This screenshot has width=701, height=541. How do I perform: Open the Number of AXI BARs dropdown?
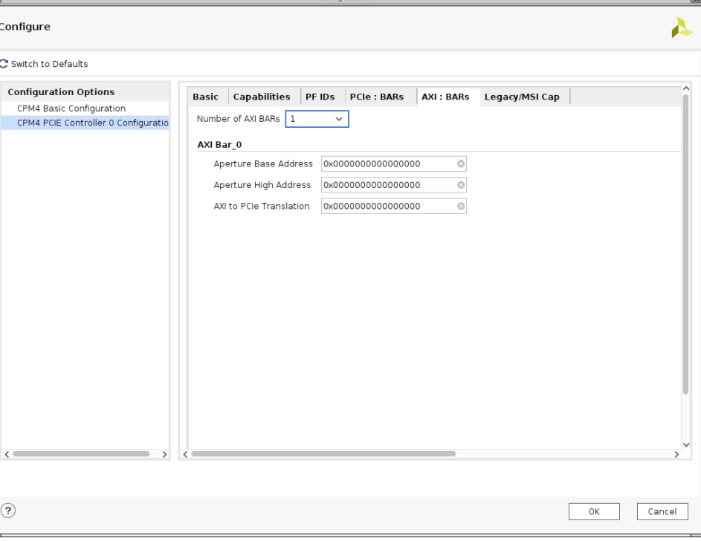coord(317,119)
